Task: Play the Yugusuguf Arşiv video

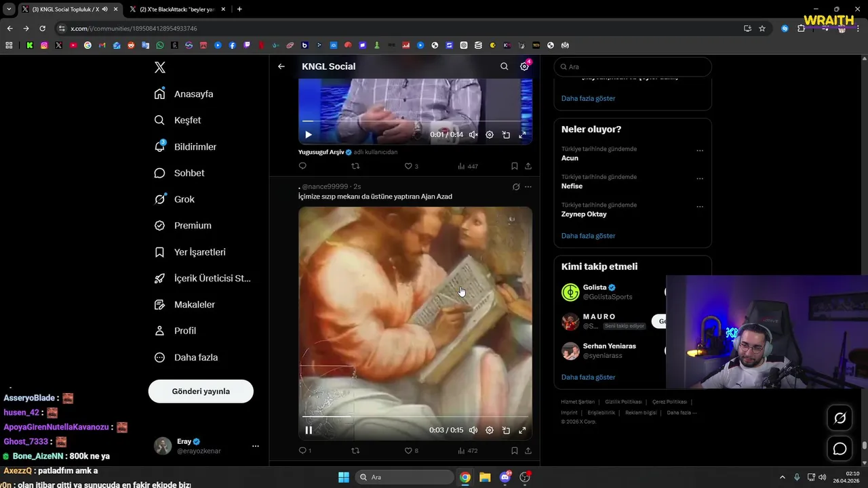Action: coord(309,135)
